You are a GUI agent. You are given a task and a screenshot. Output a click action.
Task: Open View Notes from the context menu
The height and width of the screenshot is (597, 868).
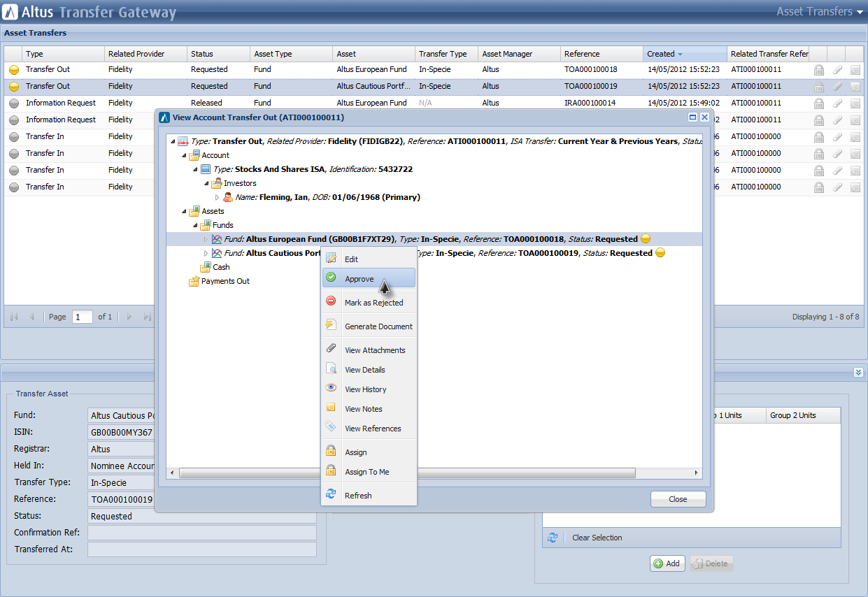point(369,409)
